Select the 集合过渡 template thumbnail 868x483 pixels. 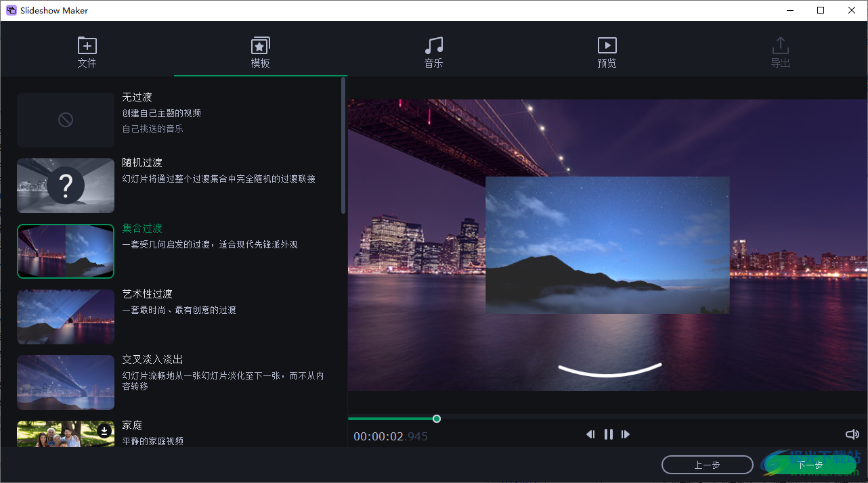click(x=66, y=251)
